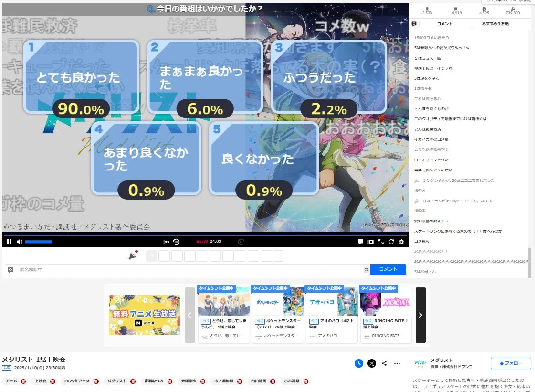Show next programs in the carousel
535x392 pixels.
coord(420,315)
